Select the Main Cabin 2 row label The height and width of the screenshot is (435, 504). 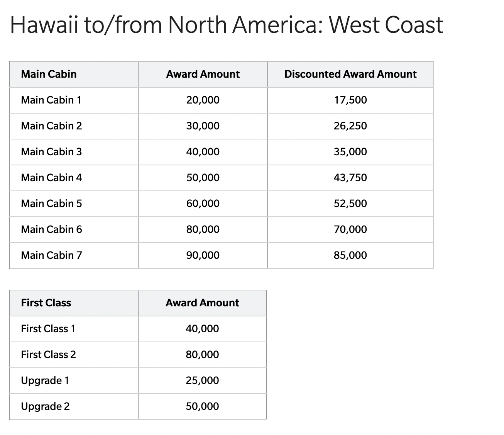(51, 126)
